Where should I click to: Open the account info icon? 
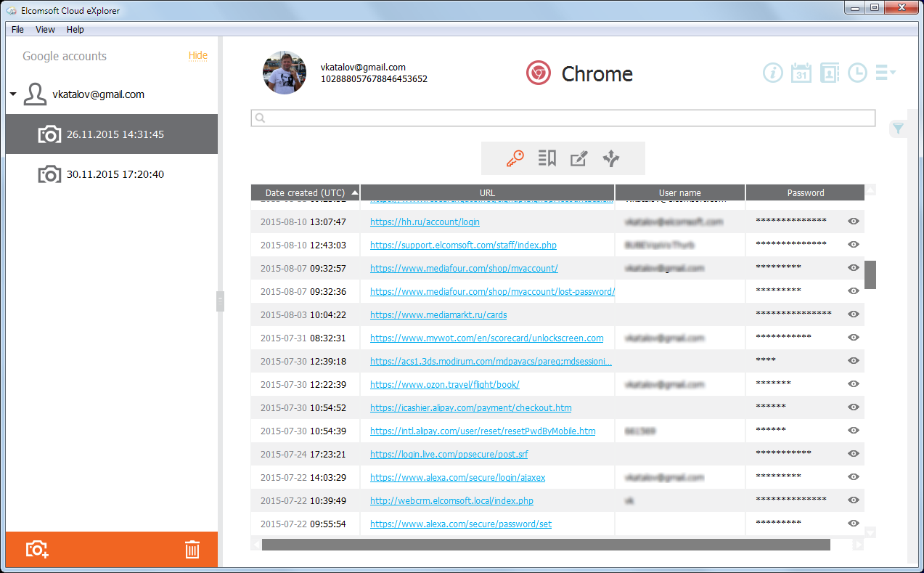[x=773, y=73]
